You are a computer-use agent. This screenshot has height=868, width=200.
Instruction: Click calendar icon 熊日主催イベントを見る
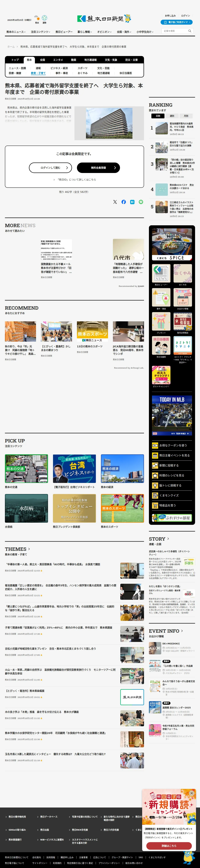[x=155, y=456]
